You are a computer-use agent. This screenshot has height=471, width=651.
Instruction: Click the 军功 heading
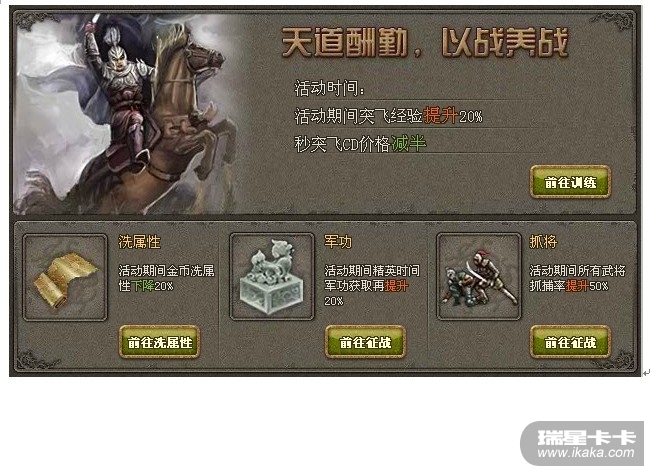(x=338, y=241)
